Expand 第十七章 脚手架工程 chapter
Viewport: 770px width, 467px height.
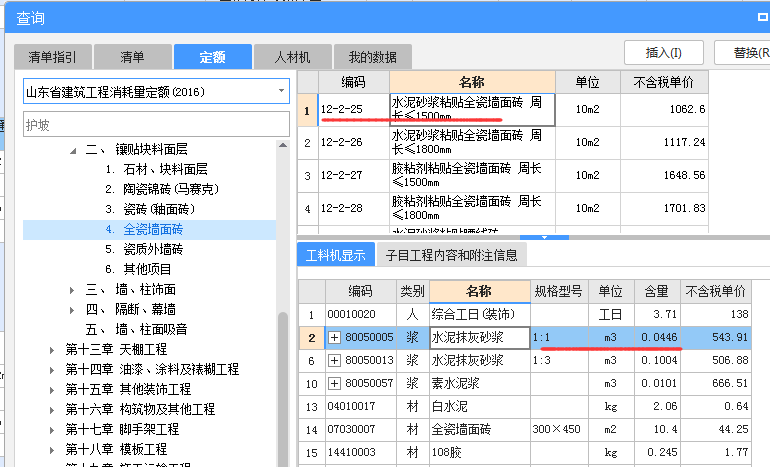52,430
